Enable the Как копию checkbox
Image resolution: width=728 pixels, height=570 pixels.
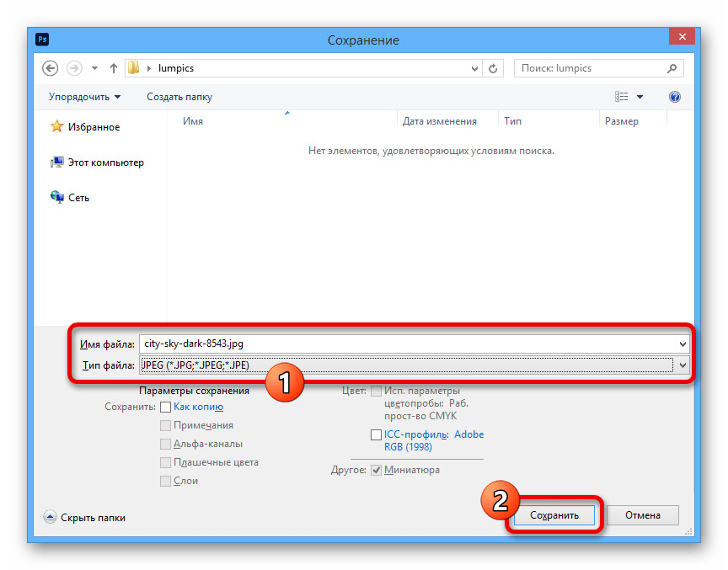165,408
